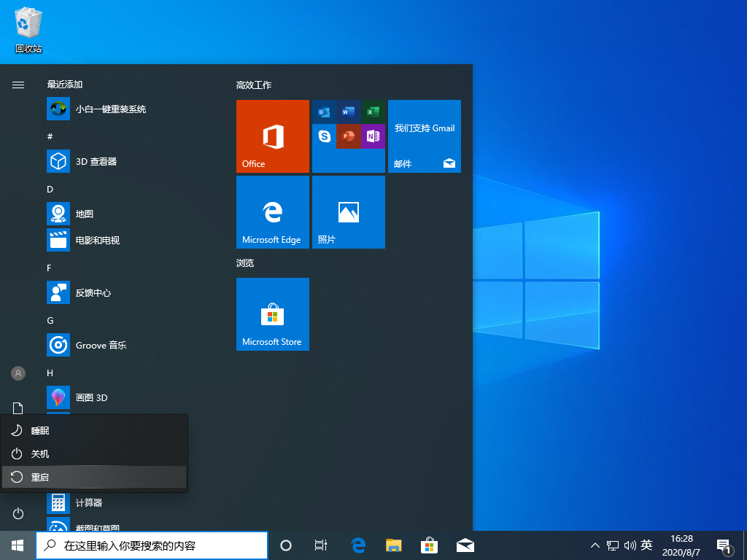This screenshot has height=560, width=747.
Task: Expand the Start menu hamburger panel
Action: tap(18, 85)
